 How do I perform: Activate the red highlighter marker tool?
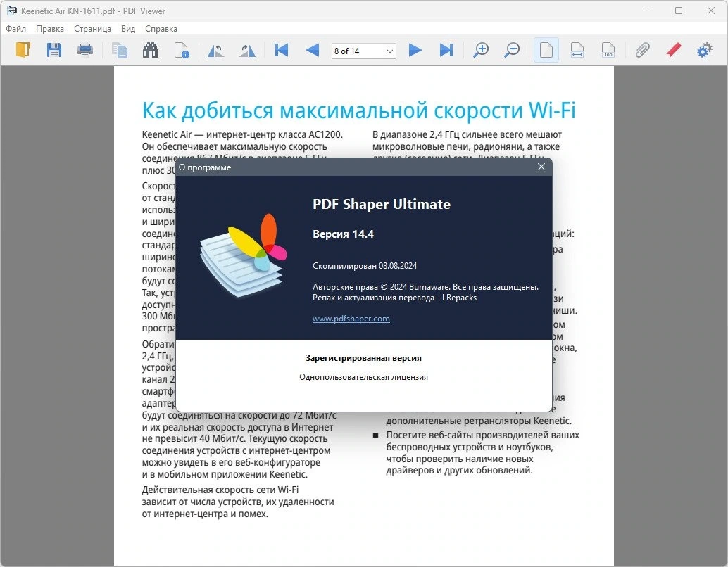[674, 50]
